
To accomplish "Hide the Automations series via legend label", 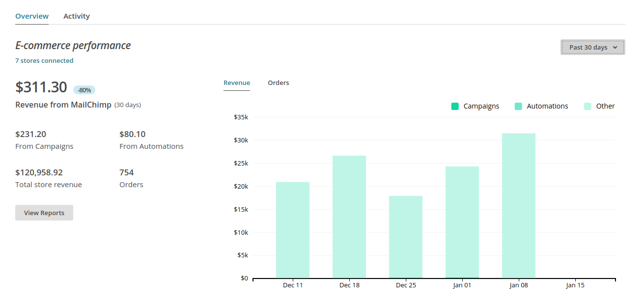I will 547,106.
